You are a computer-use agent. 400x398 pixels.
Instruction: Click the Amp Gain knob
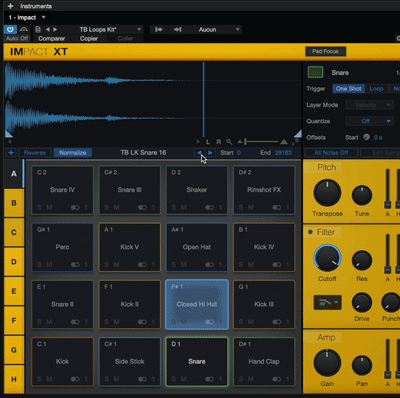coord(327,363)
